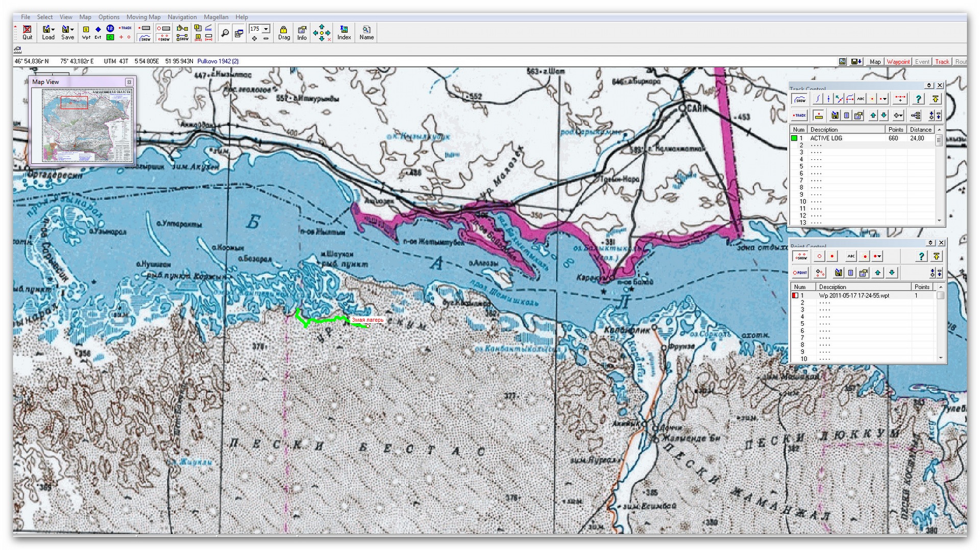The width and height of the screenshot is (980, 550).
Task: Select the Evt event placement tool
Action: tap(98, 32)
